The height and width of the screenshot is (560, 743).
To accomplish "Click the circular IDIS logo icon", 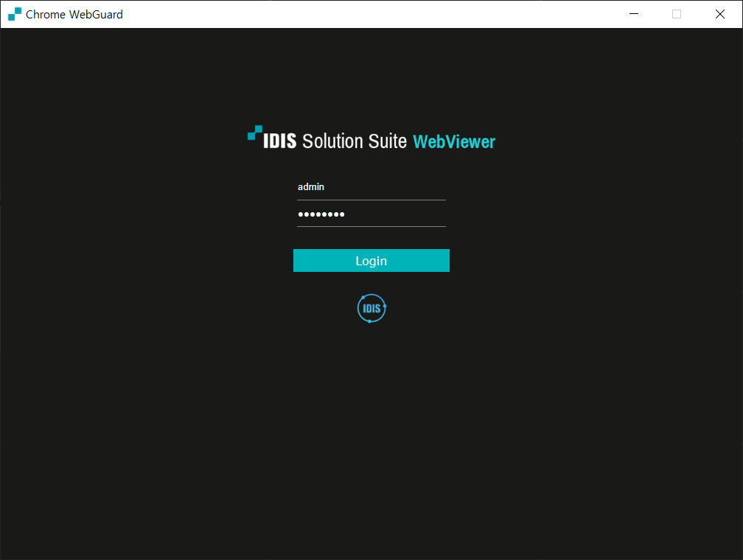I will (x=371, y=309).
